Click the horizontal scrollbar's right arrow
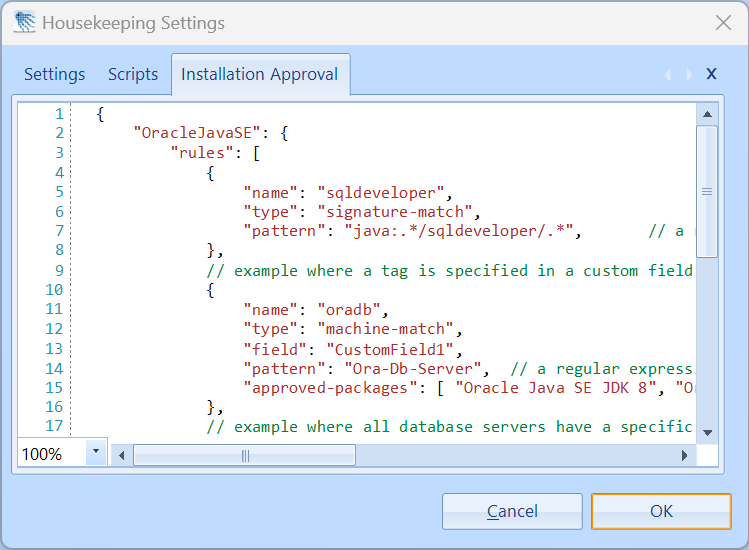 coord(686,455)
